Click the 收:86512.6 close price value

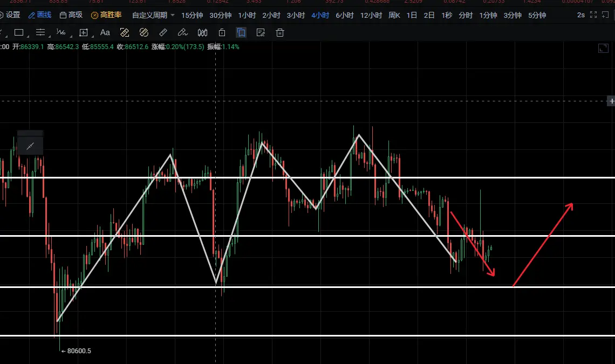133,47
